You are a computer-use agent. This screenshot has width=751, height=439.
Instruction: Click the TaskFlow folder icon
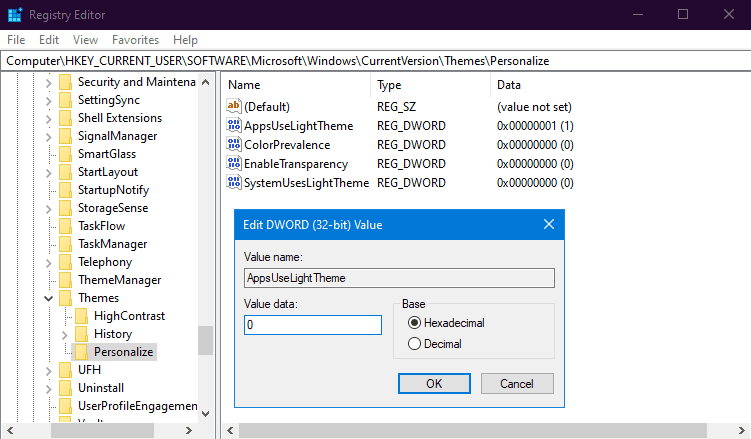[x=66, y=226]
